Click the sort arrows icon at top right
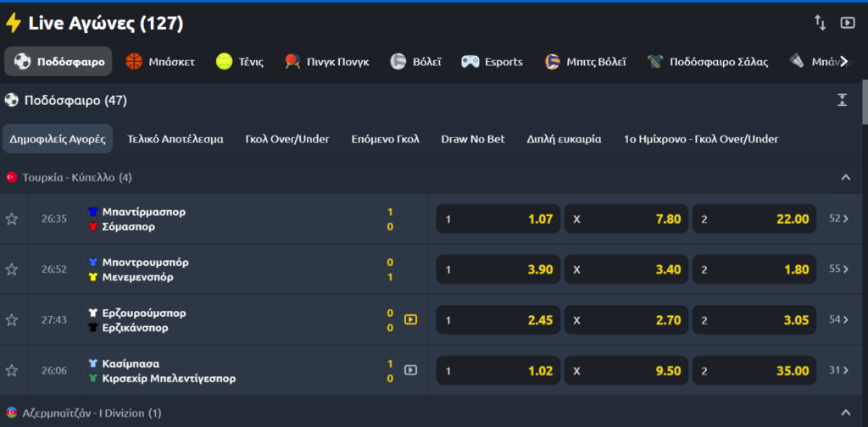This screenshot has height=427, width=868. pyautogui.click(x=820, y=23)
